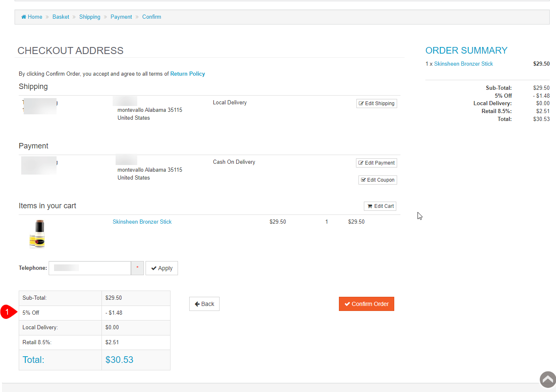
Task: Click Edit Payment button
Action: [x=376, y=163]
